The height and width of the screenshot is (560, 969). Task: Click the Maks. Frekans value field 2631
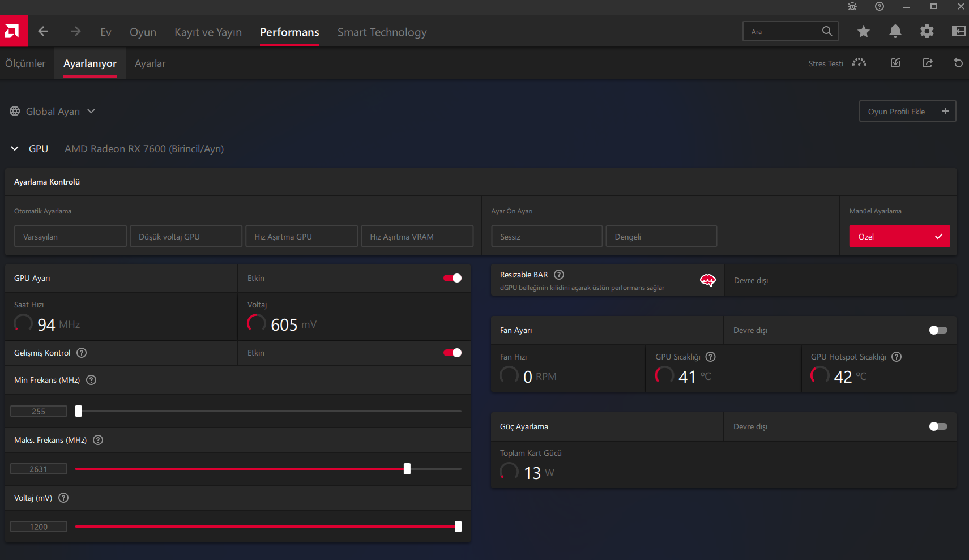click(x=39, y=469)
